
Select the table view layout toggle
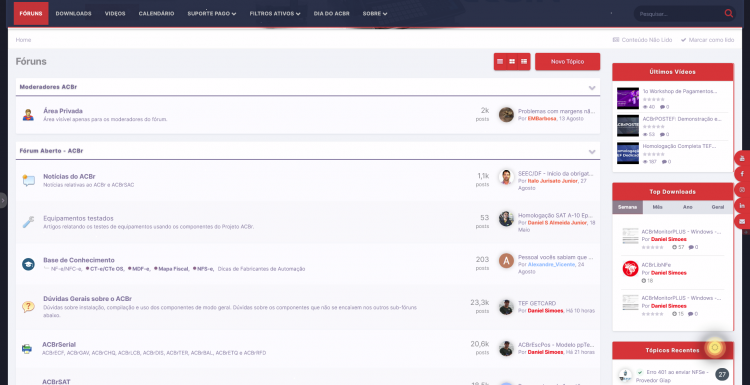pyautogui.click(x=524, y=62)
